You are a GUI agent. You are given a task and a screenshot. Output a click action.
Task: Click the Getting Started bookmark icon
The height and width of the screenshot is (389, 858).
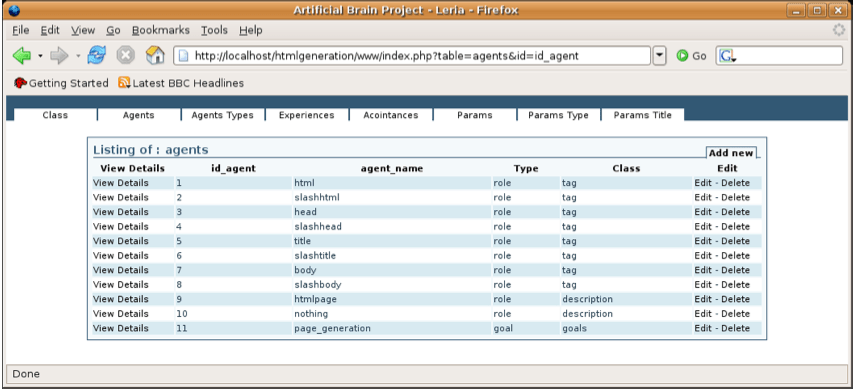click(x=20, y=83)
